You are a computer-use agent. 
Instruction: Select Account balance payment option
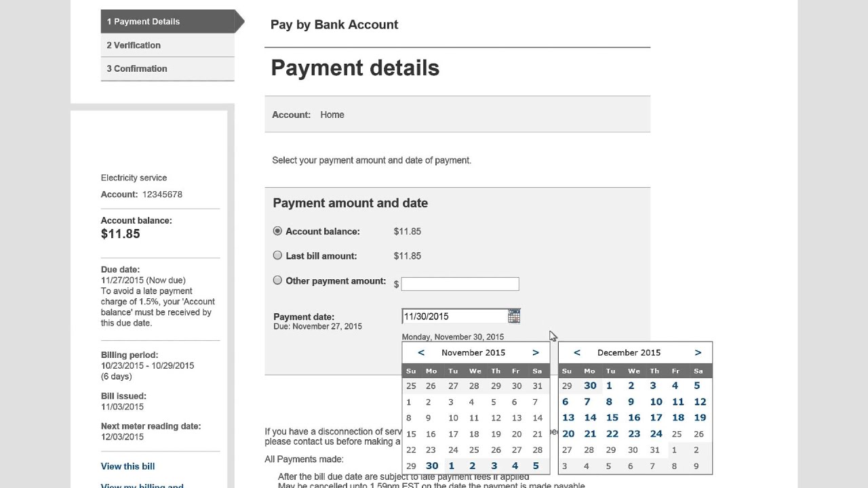pyautogui.click(x=277, y=231)
